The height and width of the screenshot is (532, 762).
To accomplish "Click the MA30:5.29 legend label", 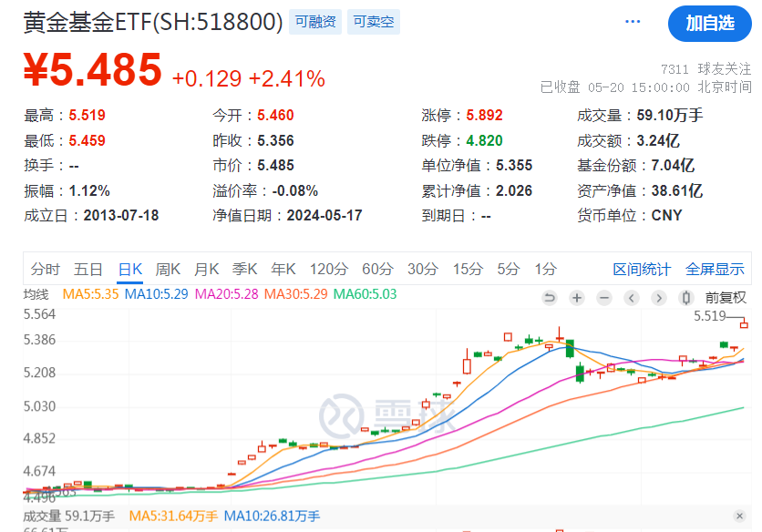I will (296, 294).
